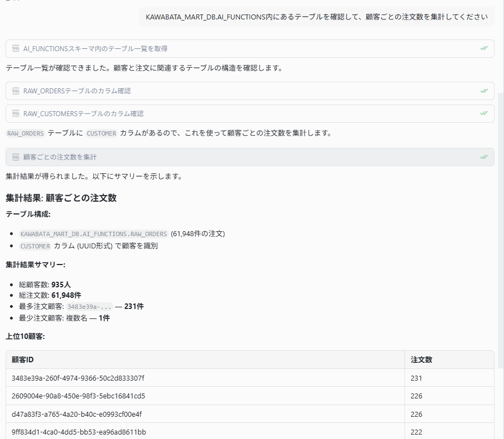Click 集計結果サマリー: label
This screenshot has width=504, height=439.
pos(36,265)
